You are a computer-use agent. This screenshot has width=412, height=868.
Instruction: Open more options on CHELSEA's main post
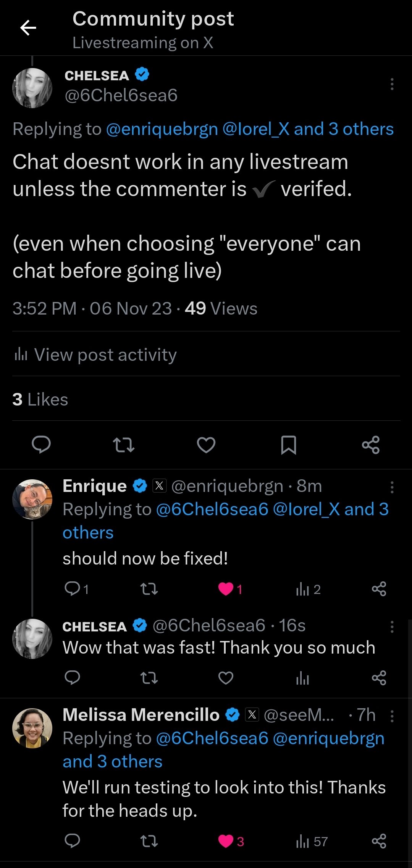point(392,84)
